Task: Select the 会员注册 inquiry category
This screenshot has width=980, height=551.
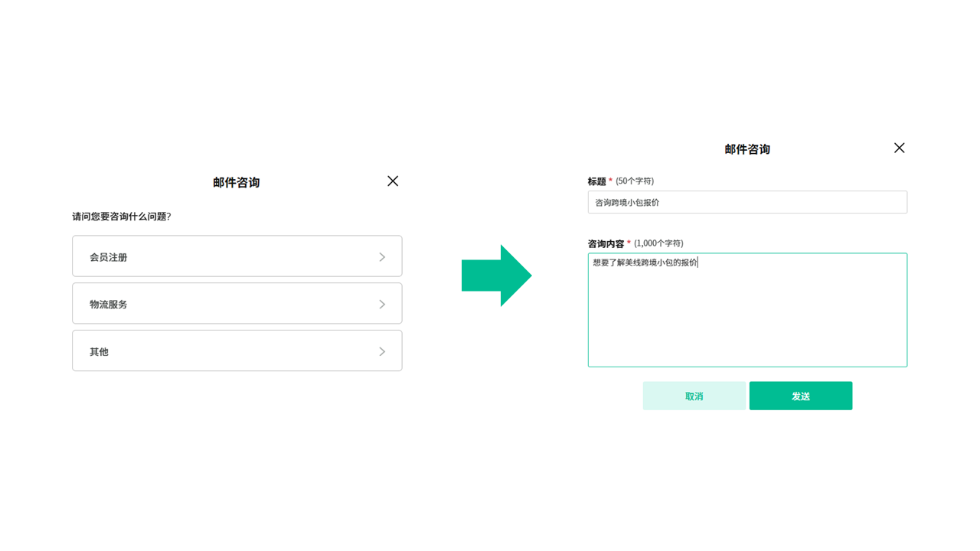Action: 230,256
